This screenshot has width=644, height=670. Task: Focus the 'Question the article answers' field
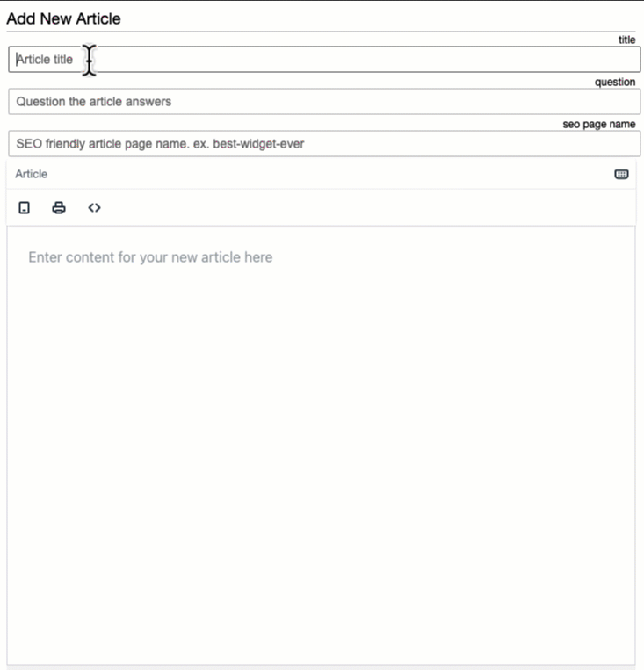[264, 102]
